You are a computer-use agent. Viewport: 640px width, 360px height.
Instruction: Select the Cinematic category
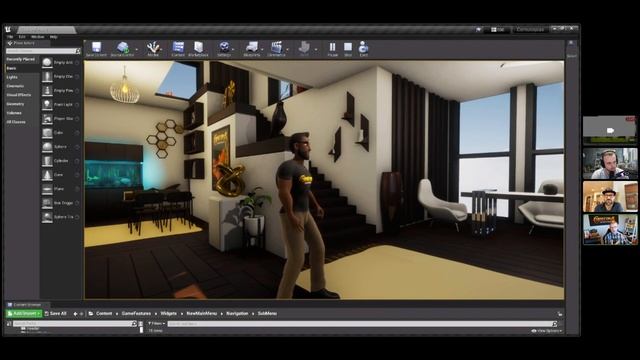coord(15,86)
